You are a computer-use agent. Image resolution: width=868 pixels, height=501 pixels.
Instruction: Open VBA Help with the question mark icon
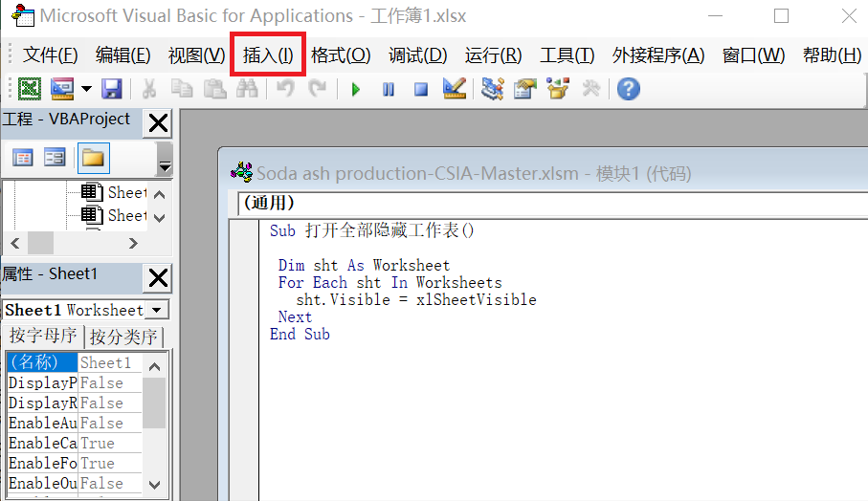[x=629, y=89]
